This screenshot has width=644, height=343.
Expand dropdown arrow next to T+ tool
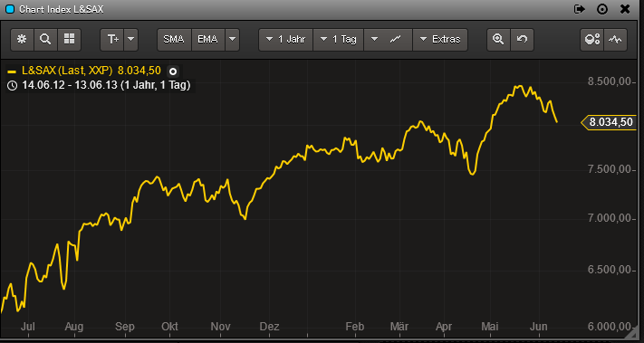131,40
